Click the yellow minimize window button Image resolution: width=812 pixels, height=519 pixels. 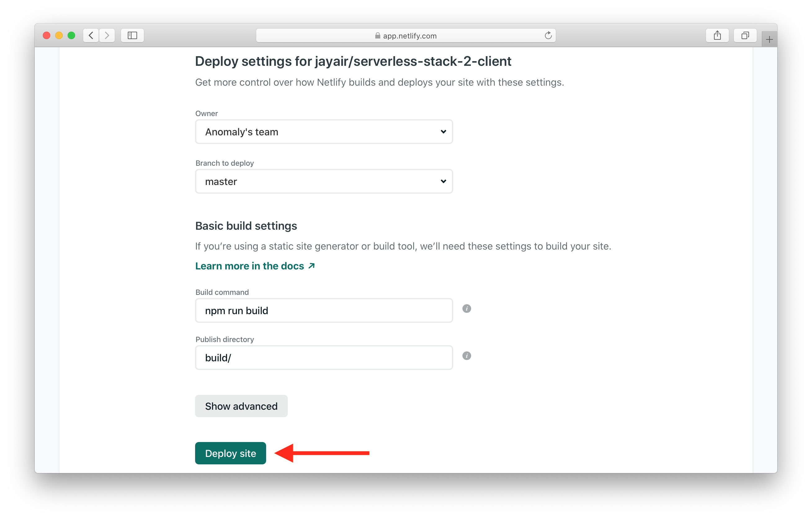pyautogui.click(x=59, y=35)
